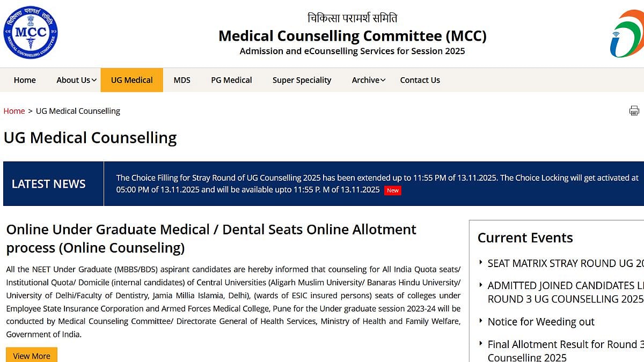Click the red New badge in Latest News
The height and width of the screenshot is (362, 644).
[x=392, y=190]
